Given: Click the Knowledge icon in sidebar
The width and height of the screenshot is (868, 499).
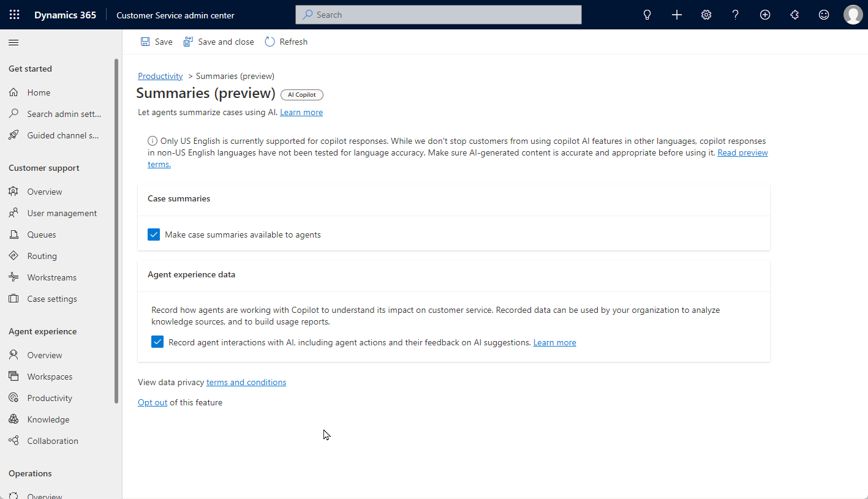Looking at the screenshot, I should tap(13, 419).
